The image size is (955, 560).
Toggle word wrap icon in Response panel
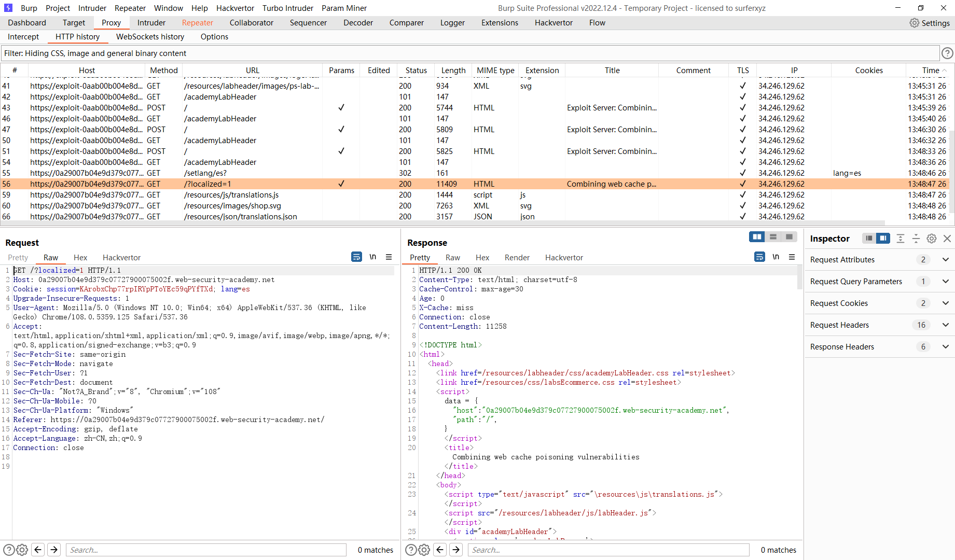pyautogui.click(x=759, y=257)
